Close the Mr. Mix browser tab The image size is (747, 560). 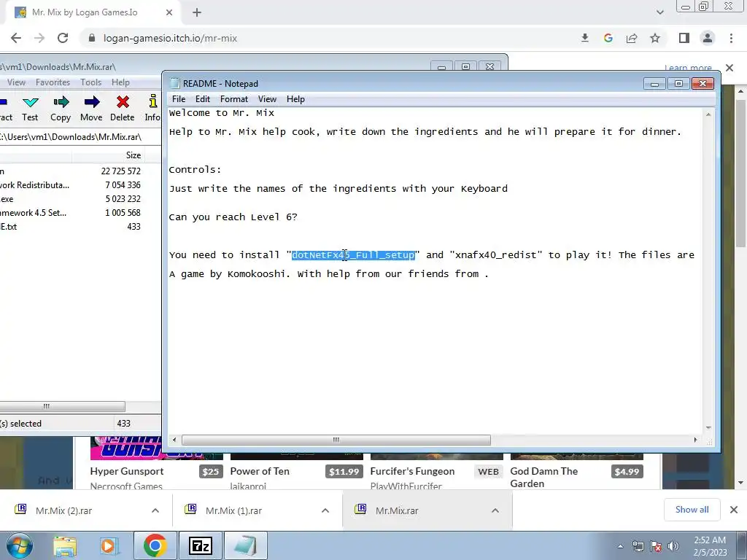pyautogui.click(x=169, y=12)
